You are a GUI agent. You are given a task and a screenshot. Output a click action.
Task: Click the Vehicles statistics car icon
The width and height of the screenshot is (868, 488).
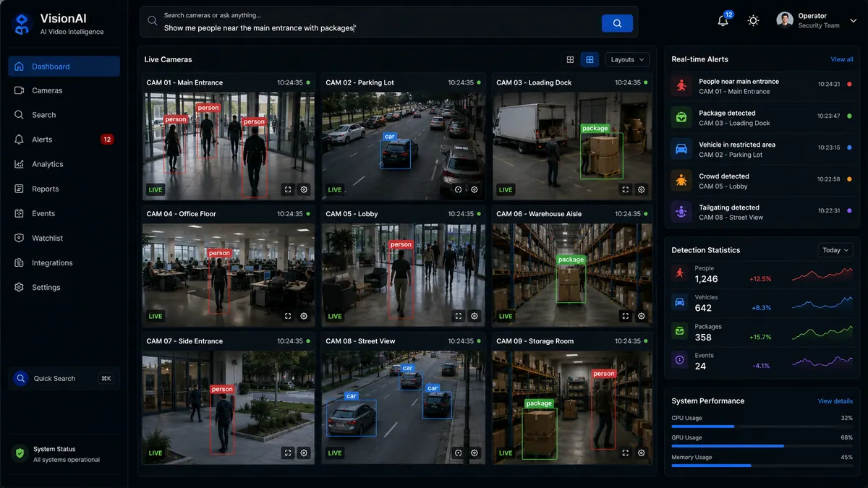pyautogui.click(x=679, y=302)
